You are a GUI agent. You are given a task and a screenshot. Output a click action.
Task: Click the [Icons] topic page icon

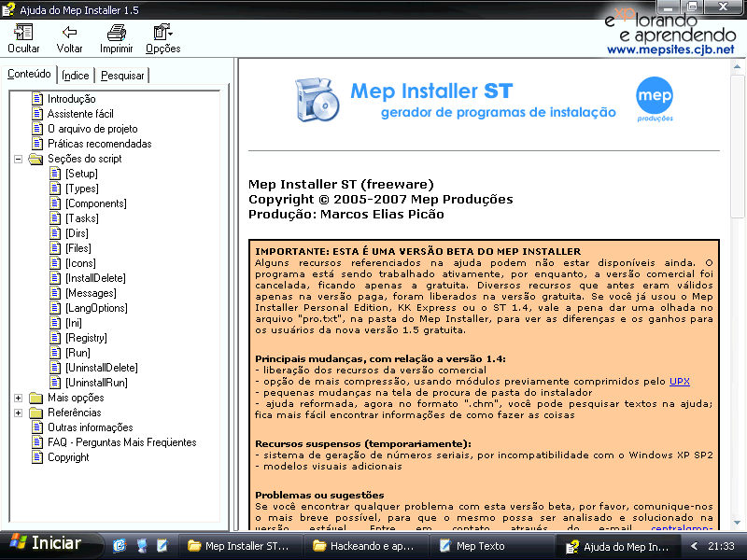56,263
